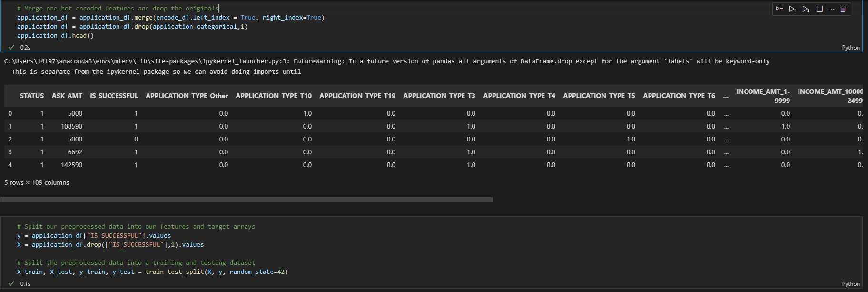Click the 1.0 value under INCOME_AMT_1-9999
868x292 pixels.
[786, 126]
